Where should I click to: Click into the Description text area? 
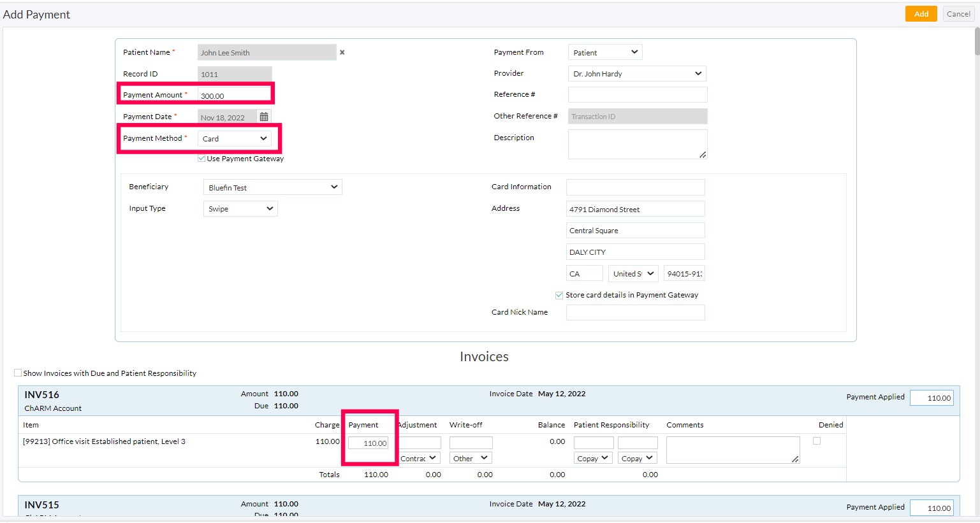[637, 144]
